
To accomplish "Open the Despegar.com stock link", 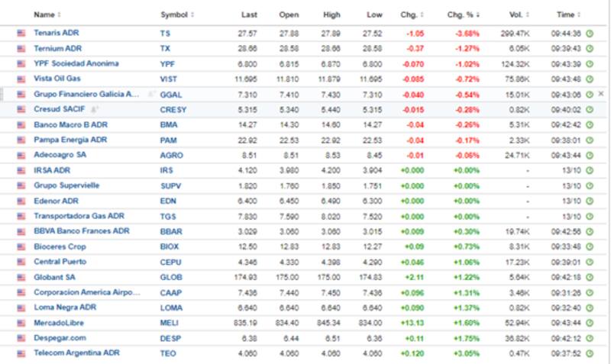I will point(58,338).
